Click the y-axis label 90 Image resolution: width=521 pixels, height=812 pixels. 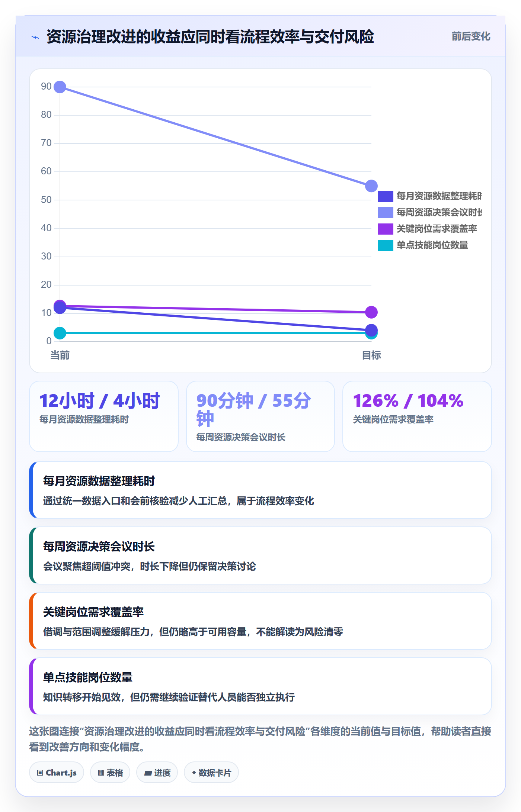point(46,86)
